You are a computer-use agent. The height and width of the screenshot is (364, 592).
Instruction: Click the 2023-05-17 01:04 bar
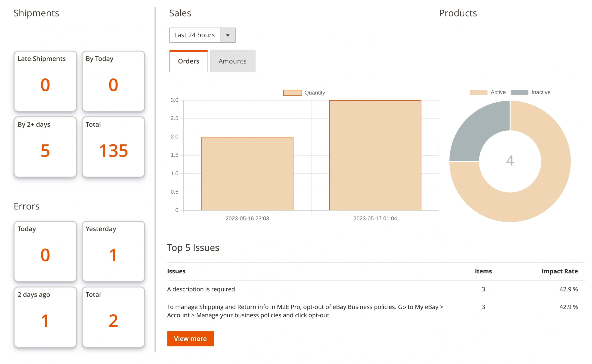[375, 155]
